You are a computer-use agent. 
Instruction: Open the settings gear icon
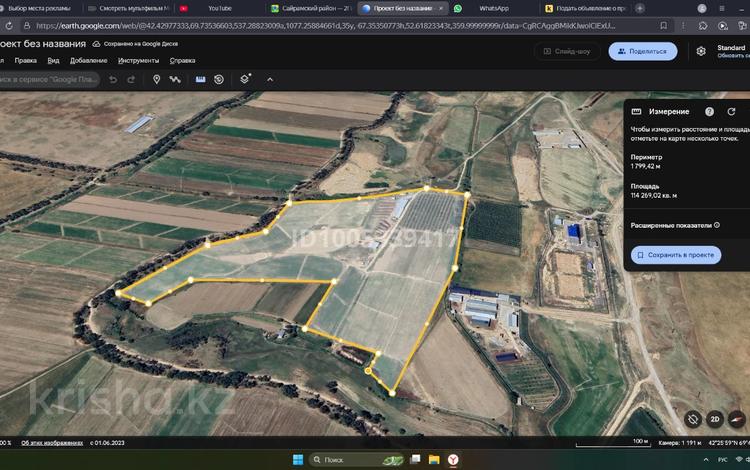click(701, 51)
